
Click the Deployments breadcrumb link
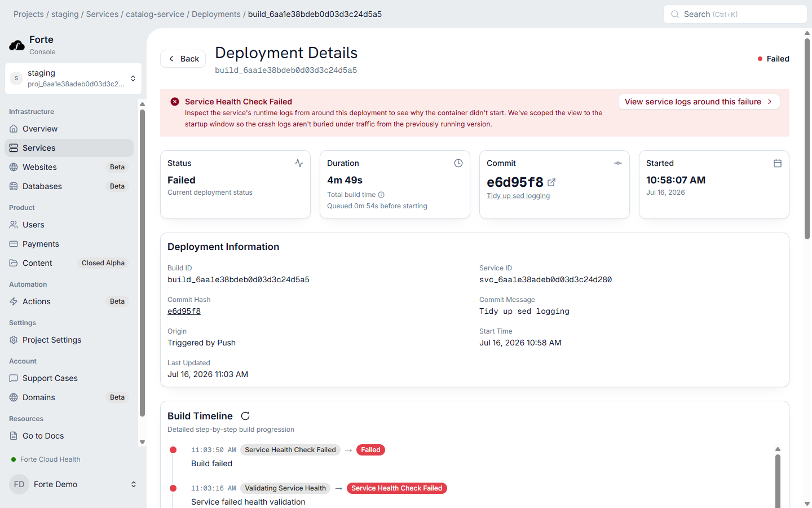coord(216,14)
